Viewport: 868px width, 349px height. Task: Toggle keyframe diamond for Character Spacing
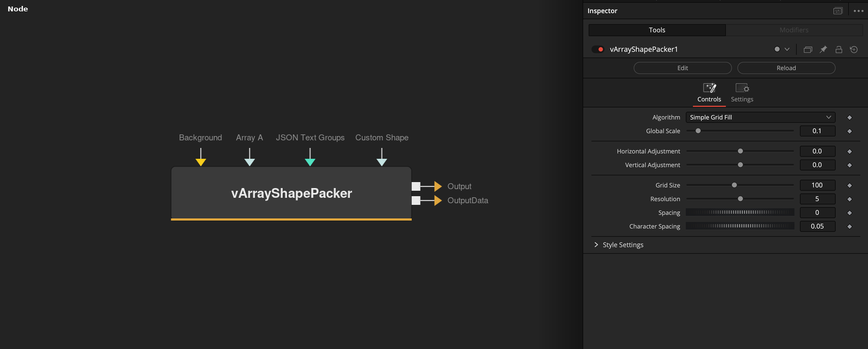coord(850,227)
